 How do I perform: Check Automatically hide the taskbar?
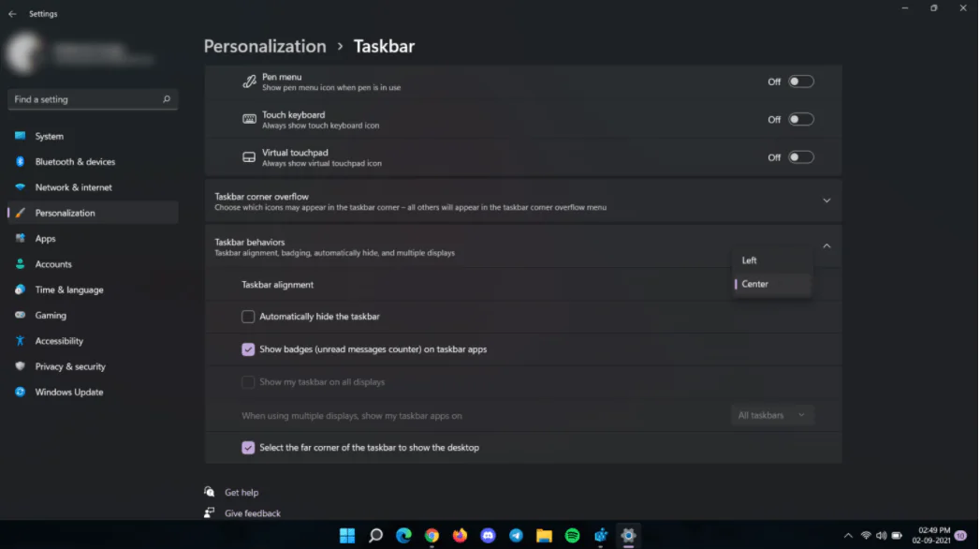(248, 317)
